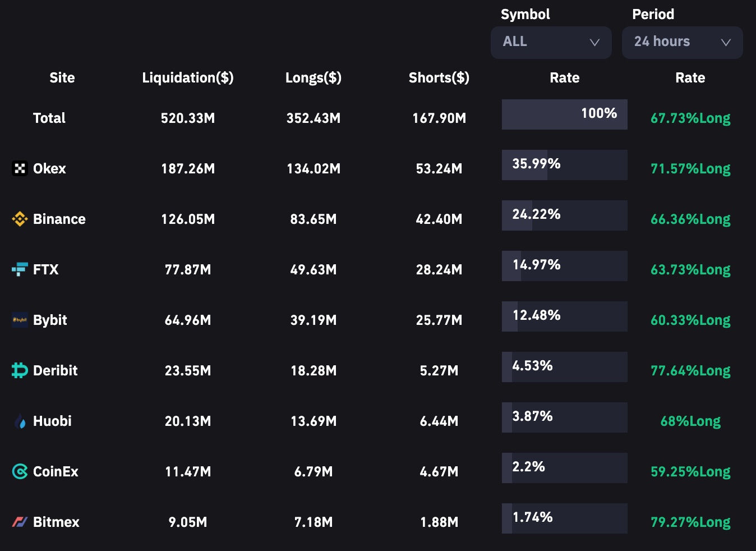Select the Binance site name
Image resolution: width=756 pixels, height=551 pixels.
[x=59, y=219]
